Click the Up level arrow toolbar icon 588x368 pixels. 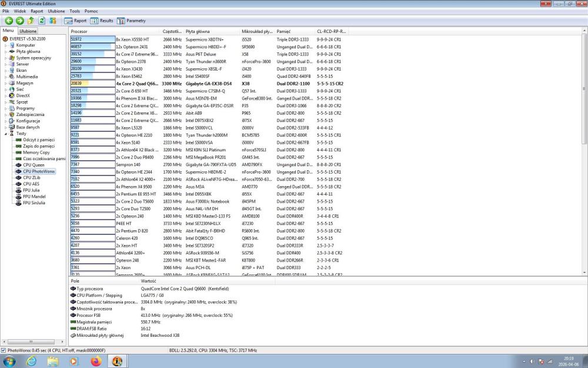point(31,21)
